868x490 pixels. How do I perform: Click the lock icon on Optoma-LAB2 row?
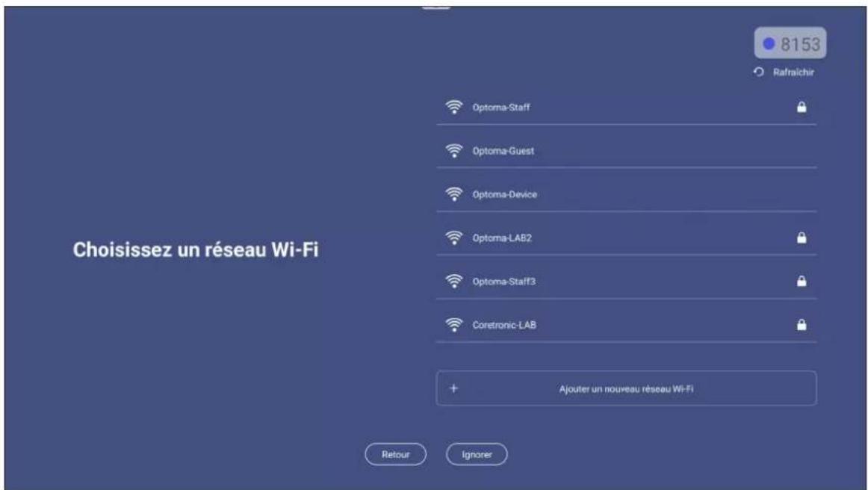(801, 238)
